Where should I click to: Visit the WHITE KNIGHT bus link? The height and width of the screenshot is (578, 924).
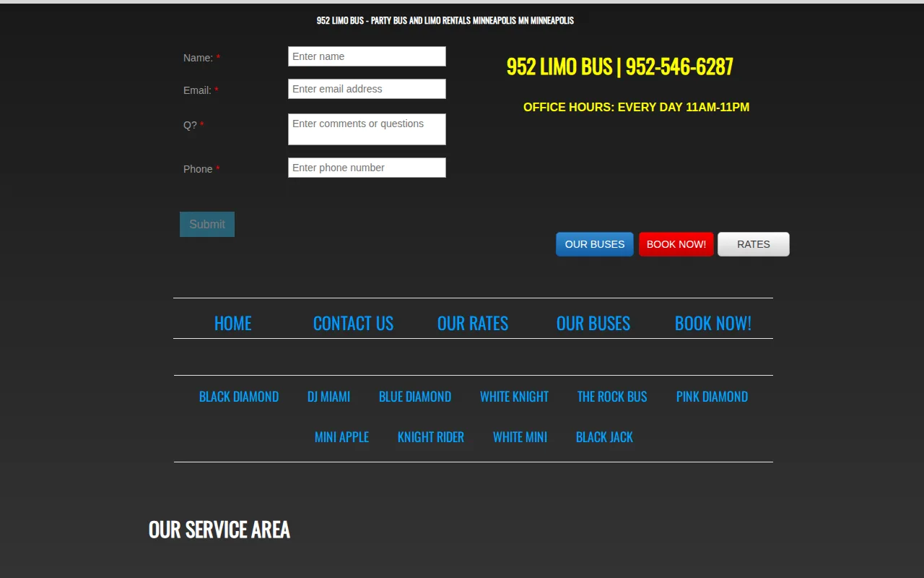(514, 397)
